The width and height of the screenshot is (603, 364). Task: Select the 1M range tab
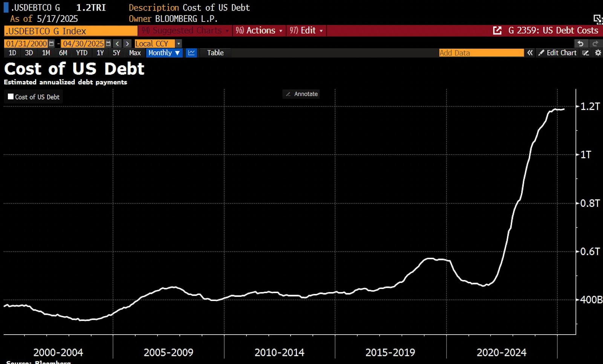46,53
